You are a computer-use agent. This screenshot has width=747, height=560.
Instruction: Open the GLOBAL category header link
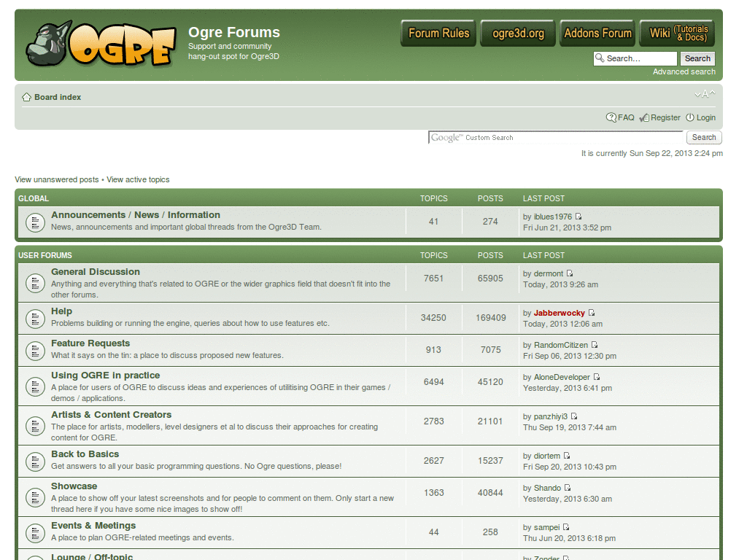click(x=34, y=198)
